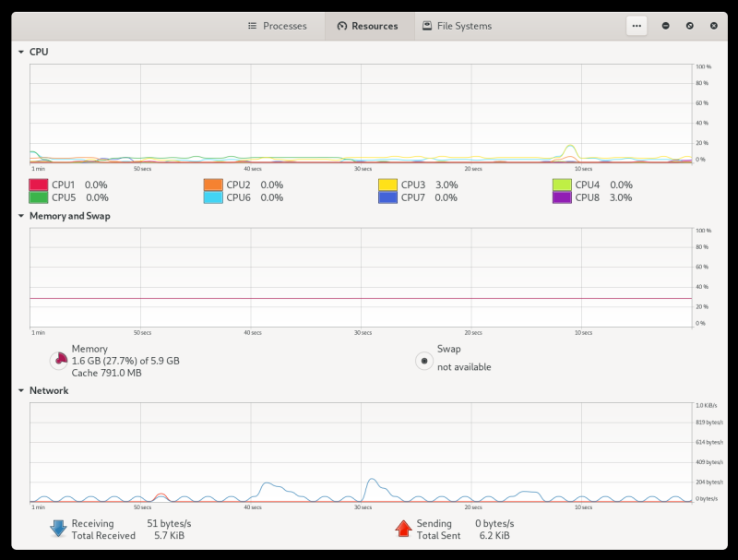The image size is (738, 560).
Task: Open the three-dot main menu button
Action: point(637,26)
